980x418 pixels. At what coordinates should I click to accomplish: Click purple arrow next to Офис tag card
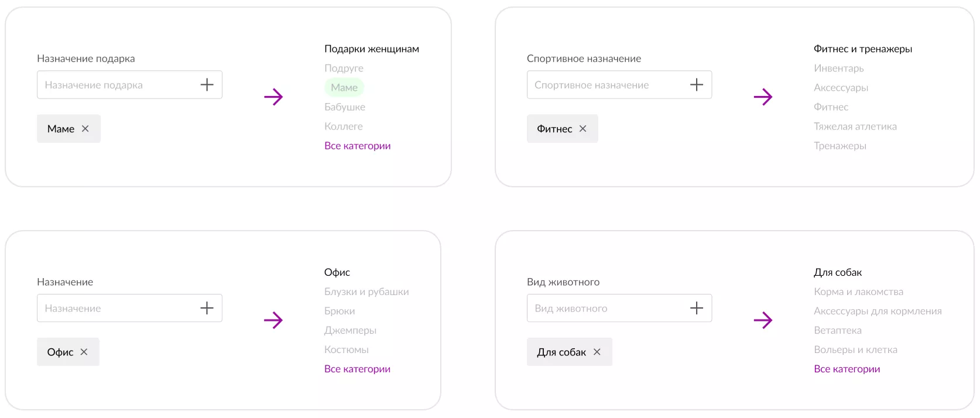[273, 320]
